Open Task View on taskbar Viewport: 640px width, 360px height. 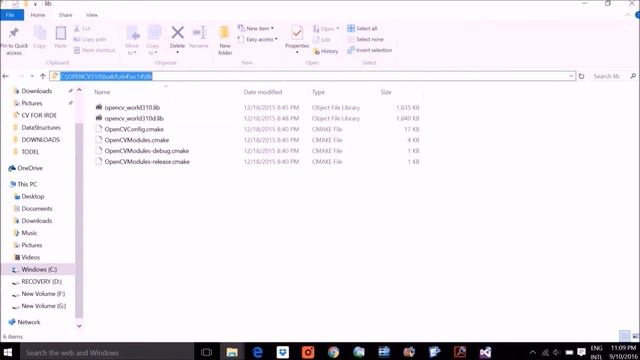(x=207, y=352)
